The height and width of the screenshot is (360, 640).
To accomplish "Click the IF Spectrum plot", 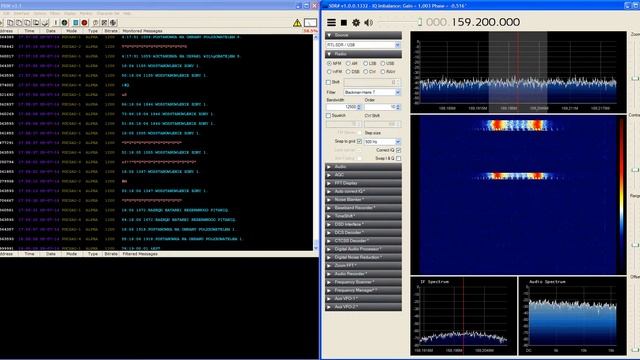I will tap(463, 316).
